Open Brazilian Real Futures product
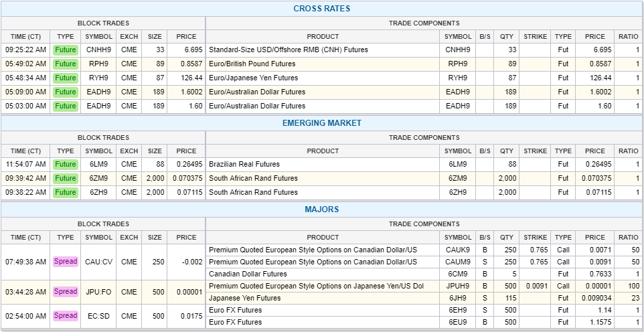Viewport: 644px width, 332px height. pyautogui.click(x=244, y=164)
